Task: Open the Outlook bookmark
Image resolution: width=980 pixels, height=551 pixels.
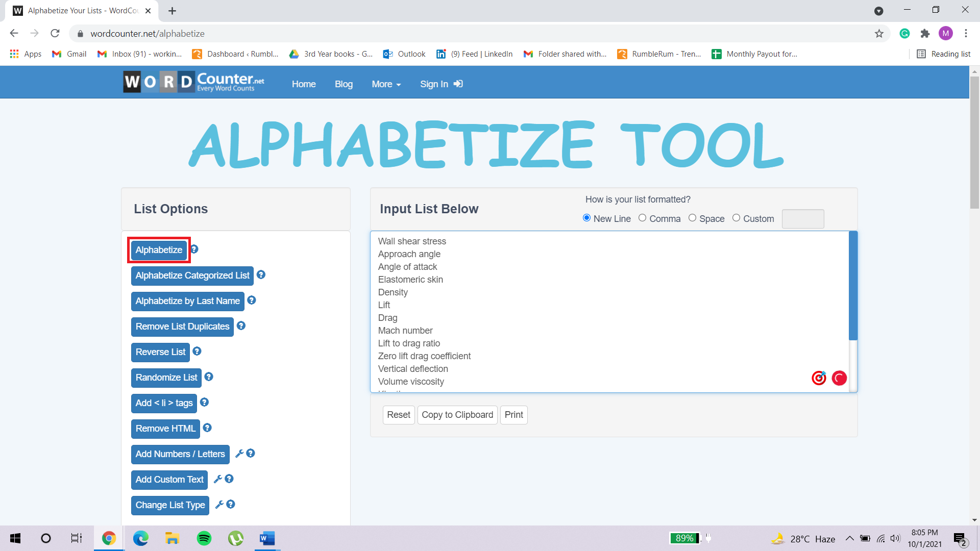Action: pyautogui.click(x=404, y=54)
